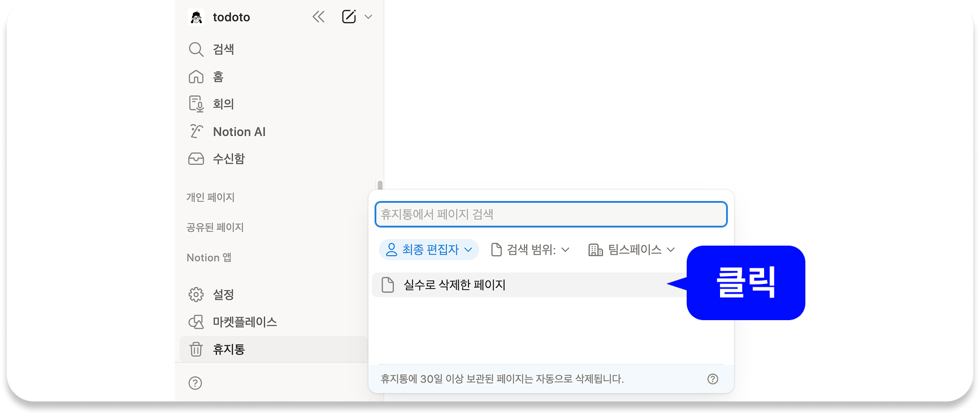Click the page icon of 실수로 삭제한 페이지
980x415 pixels.
pyautogui.click(x=388, y=285)
